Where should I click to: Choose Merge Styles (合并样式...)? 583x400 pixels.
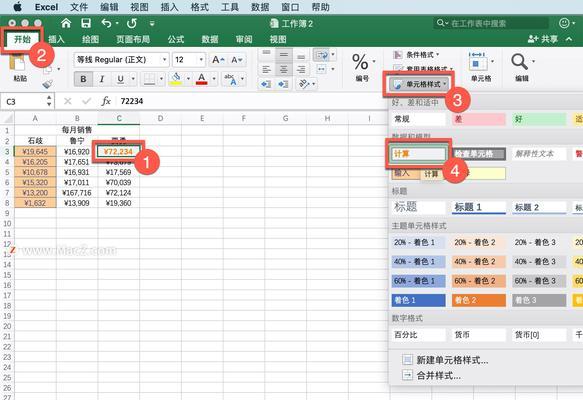[x=432, y=375]
